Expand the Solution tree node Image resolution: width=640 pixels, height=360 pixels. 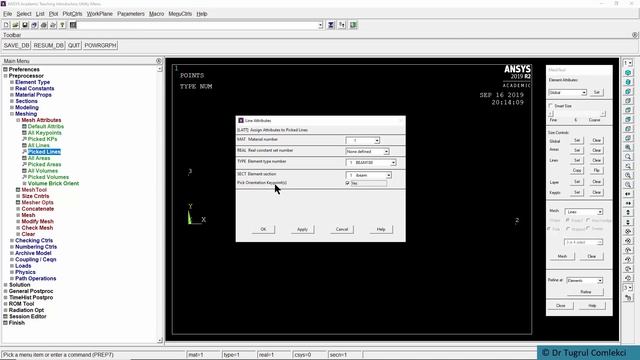pos(6,285)
